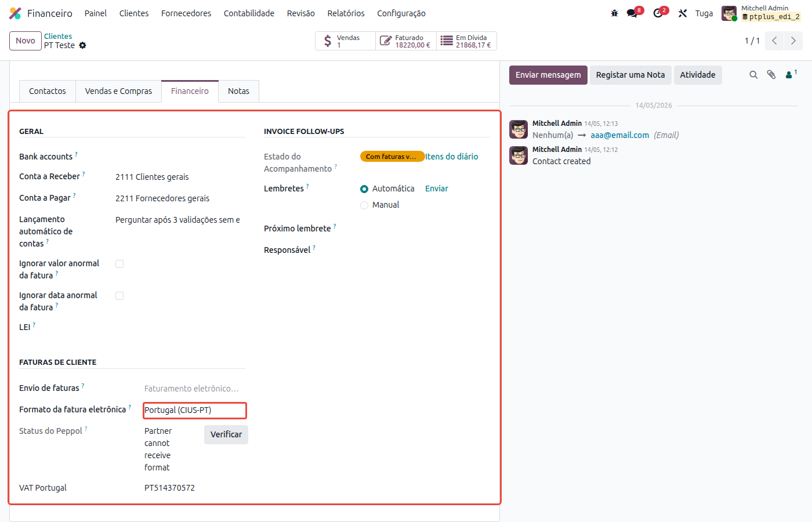Open attachments via the paperclip icon
Image resolution: width=812 pixels, height=522 pixels.
coord(771,75)
